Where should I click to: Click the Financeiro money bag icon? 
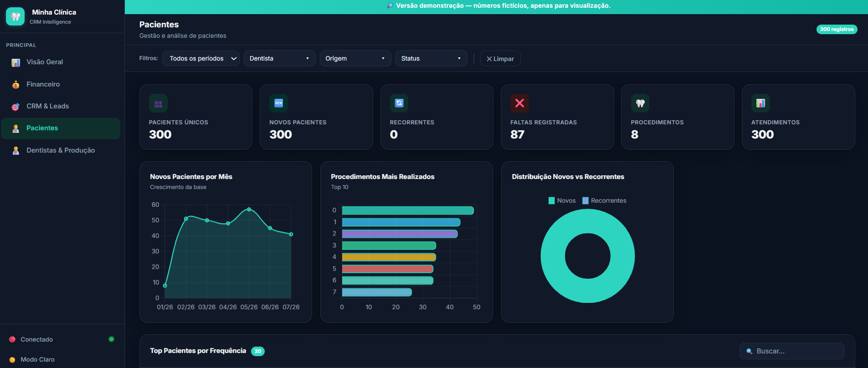16,84
